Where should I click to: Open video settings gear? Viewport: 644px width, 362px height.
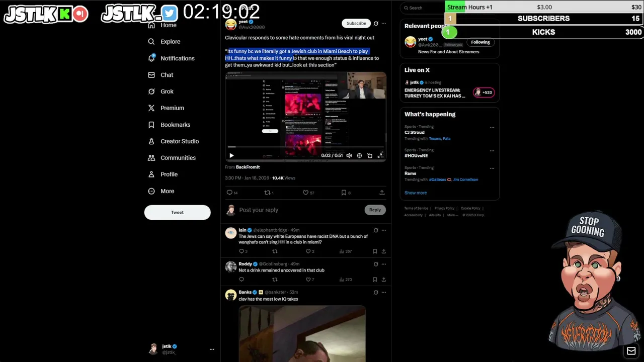(x=359, y=155)
